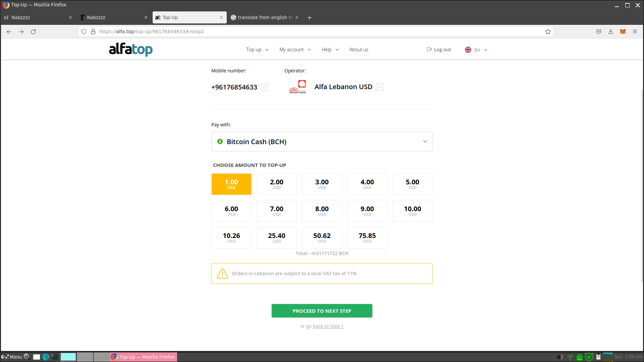Select the 7.00 USD top-up amount
Screen dimensions: 644x362
click(277, 211)
